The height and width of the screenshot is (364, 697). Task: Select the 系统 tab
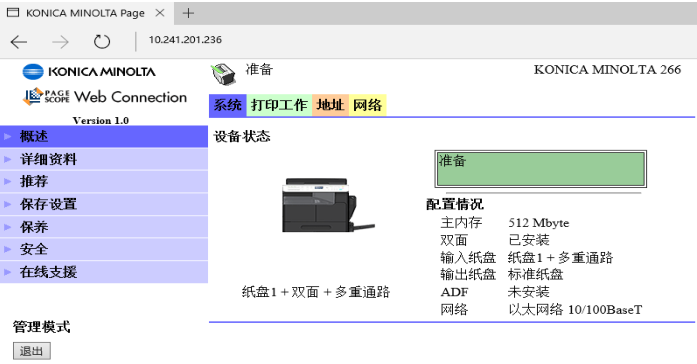pyautogui.click(x=228, y=105)
